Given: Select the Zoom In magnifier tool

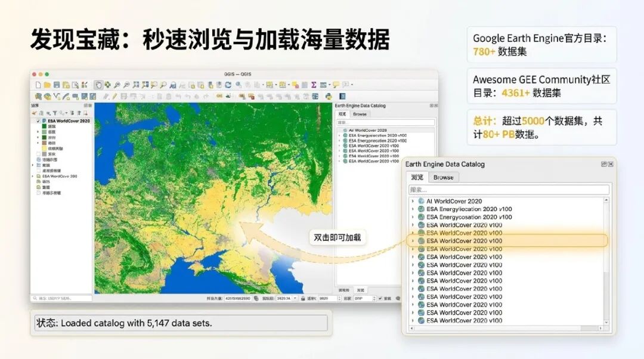Looking at the screenshot, I should pyautogui.click(x=117, y=85).
